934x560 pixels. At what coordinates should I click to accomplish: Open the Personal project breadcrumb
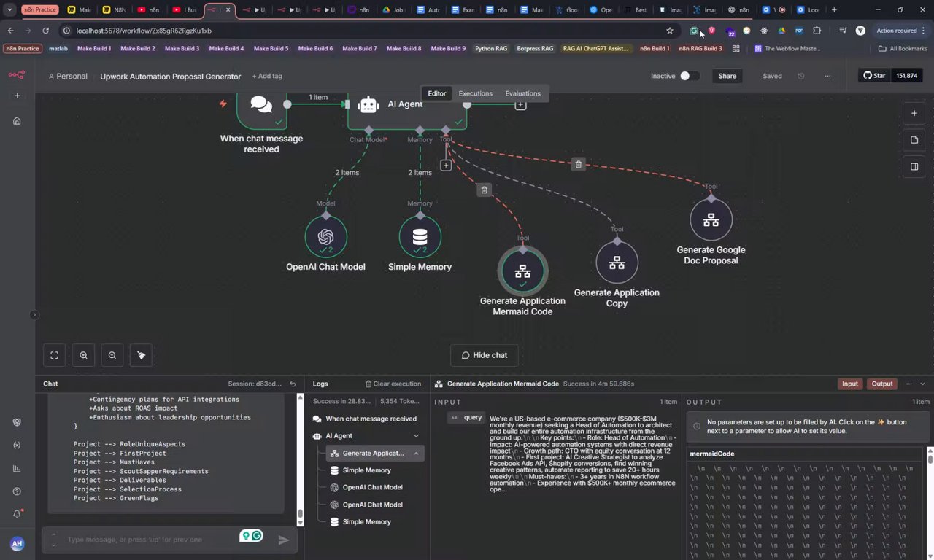(x=67, y=76)
